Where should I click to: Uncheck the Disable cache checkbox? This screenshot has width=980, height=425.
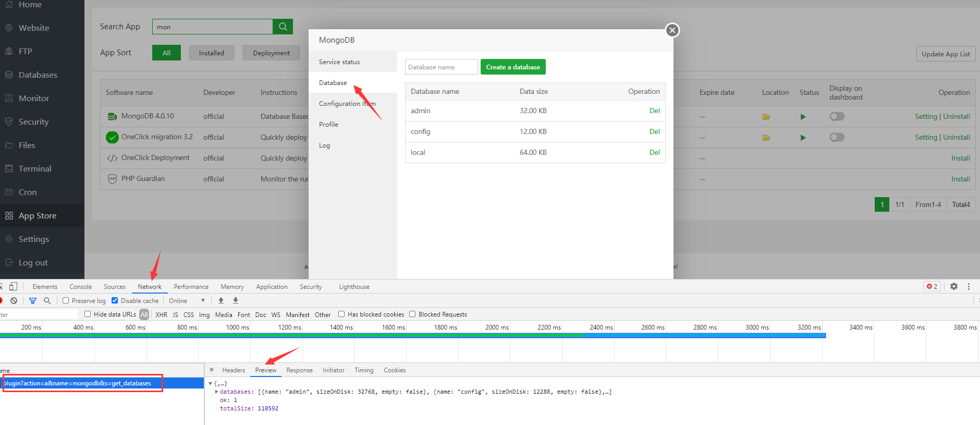click(115, 300)
